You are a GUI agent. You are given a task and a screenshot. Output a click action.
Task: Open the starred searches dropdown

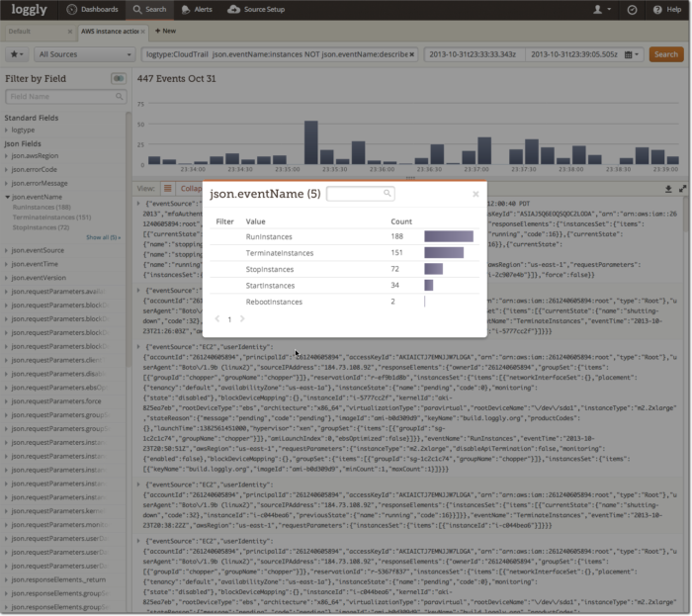(x=18, y=54)
